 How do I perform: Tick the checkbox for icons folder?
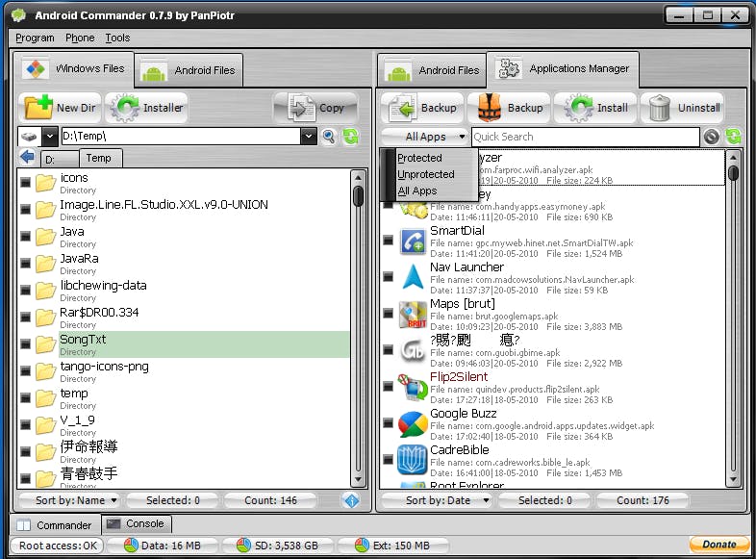click(26, 182)
